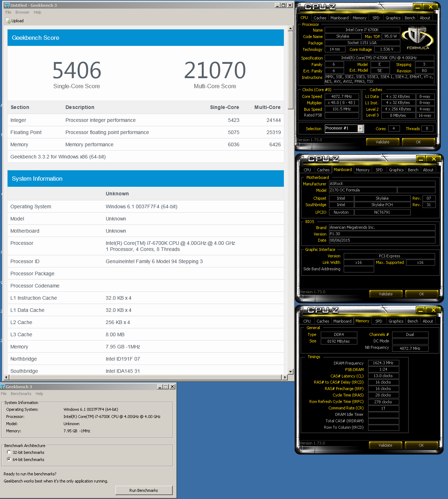Minimize the Memory CPU-Z window
Viewport: 448px width, 499px height.
(x=420, y=310)
